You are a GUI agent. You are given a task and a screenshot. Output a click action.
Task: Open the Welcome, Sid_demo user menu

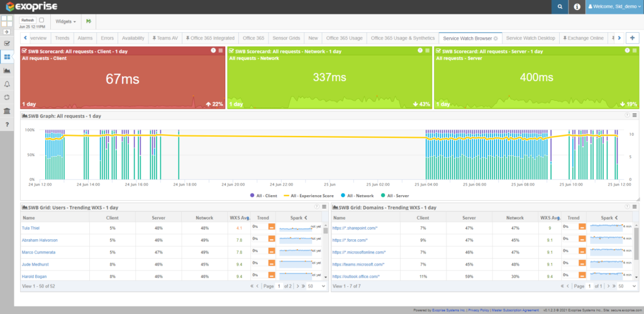coord(615,7)
